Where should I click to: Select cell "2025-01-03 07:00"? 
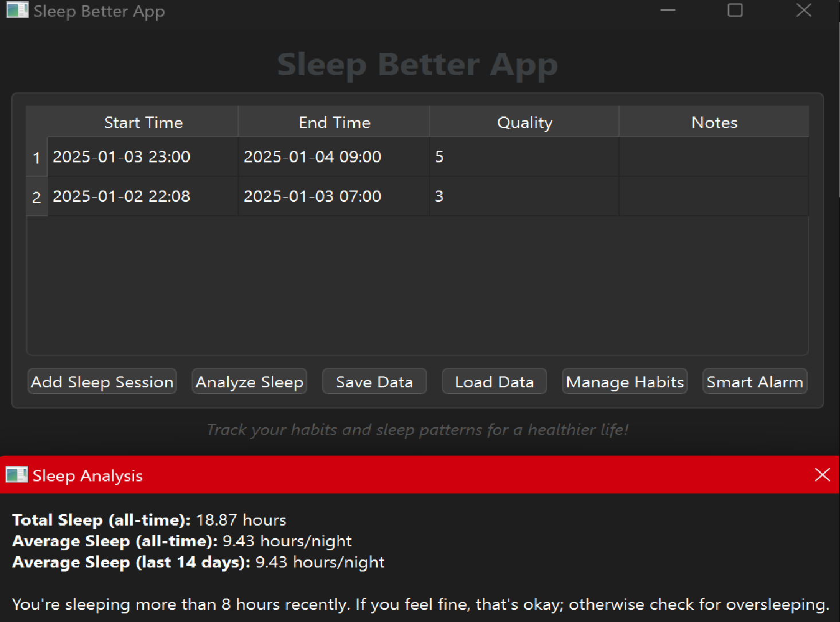[x=334, y=196]
